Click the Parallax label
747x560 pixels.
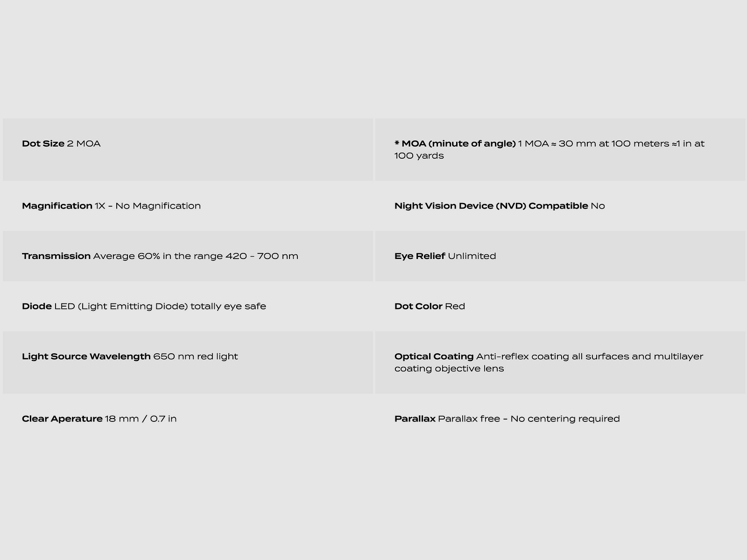click(415, 419)
